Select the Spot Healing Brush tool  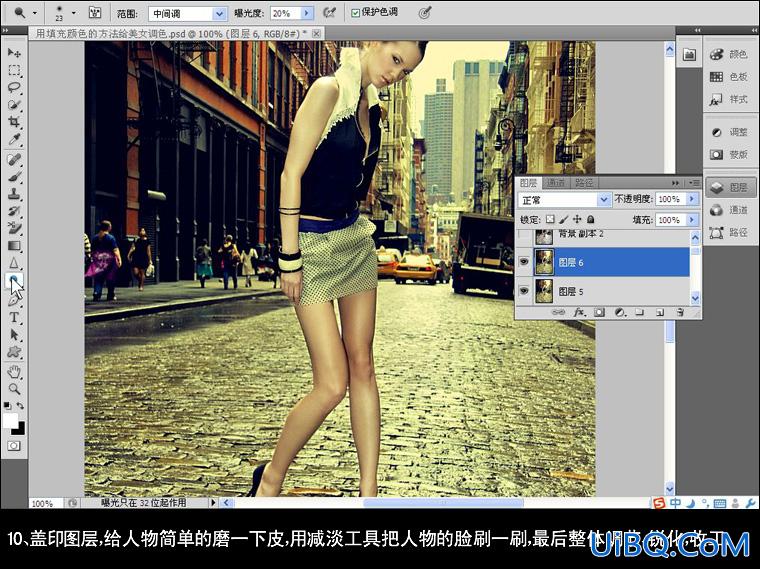pyautogui.click(x=14, y=159)
